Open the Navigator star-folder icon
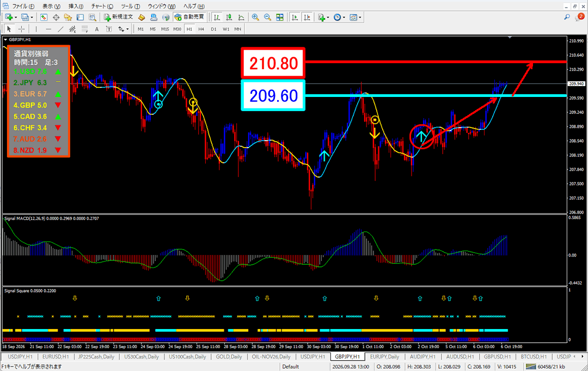 coord(68,17)
